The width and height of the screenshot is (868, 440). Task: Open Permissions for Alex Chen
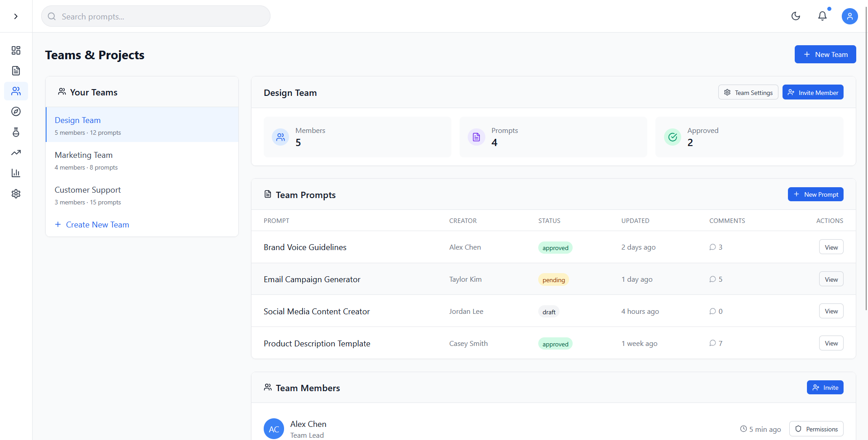pyautogui.click(x=816, y=429)
